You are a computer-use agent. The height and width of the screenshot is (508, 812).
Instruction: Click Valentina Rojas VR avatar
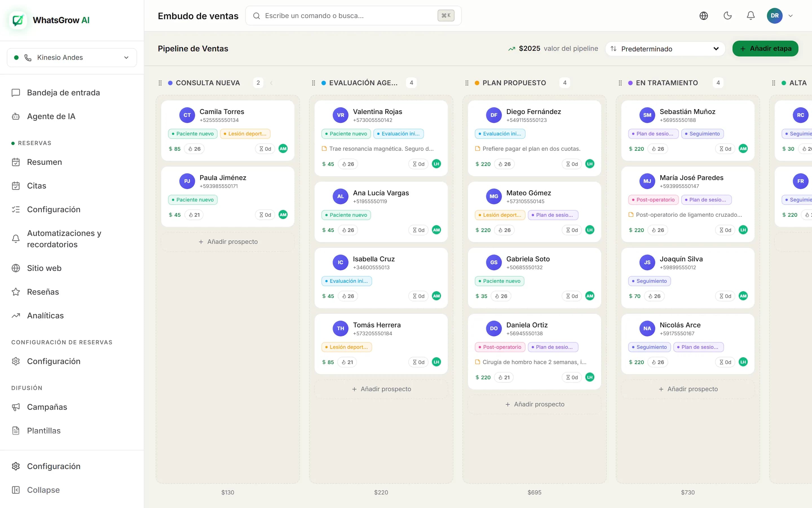coord(341,115)
